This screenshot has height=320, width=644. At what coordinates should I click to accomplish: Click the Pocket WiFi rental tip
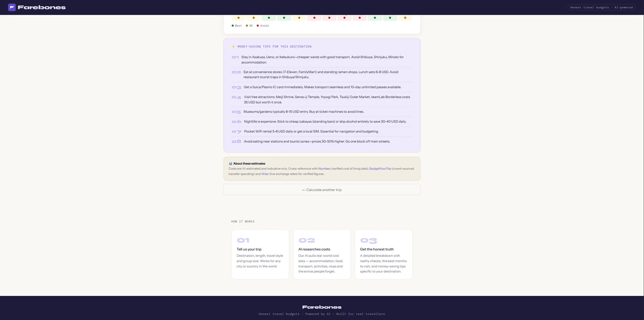pos(322,131)
